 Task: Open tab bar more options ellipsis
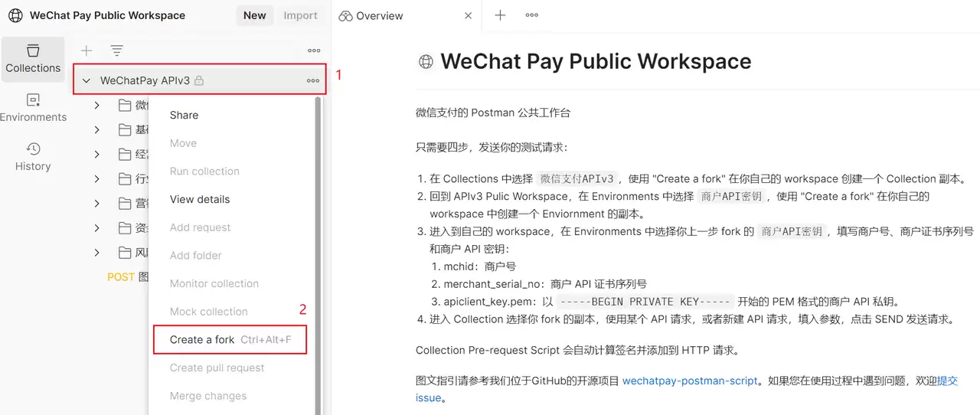(x=531, y=15)
